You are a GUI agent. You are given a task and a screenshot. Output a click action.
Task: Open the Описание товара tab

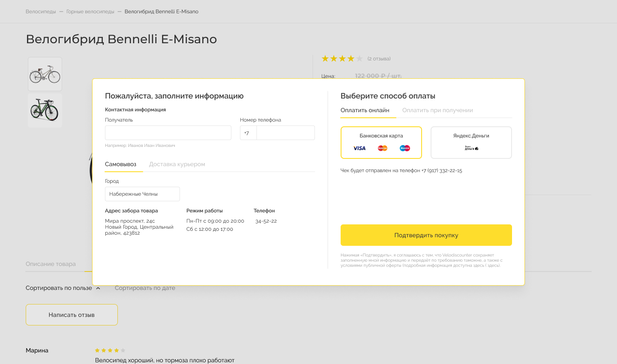click(x=51, y=264)
